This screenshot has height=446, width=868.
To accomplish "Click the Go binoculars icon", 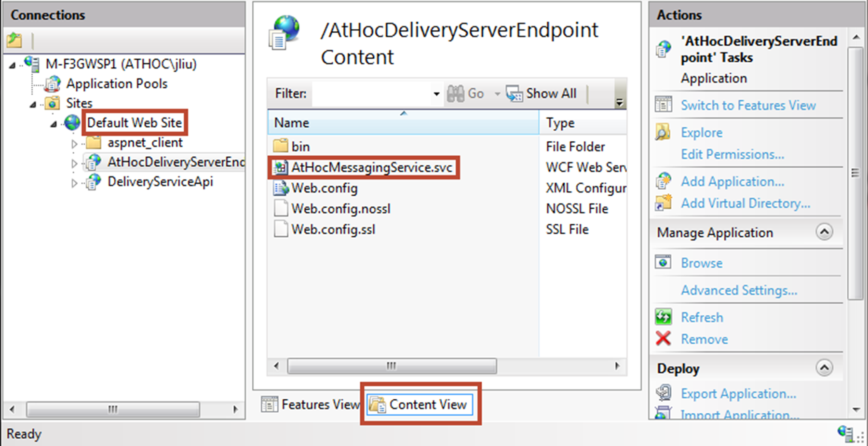I will (455, 94).
